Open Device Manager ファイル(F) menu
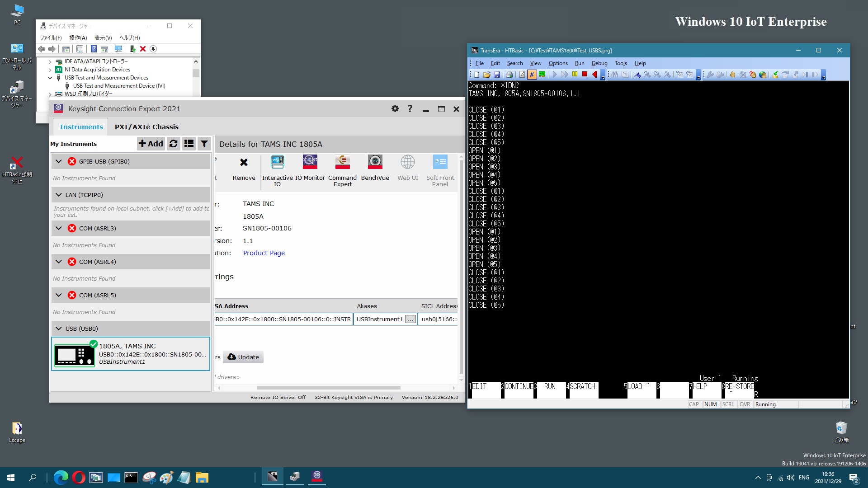868x488 pixels. (51, 38)
